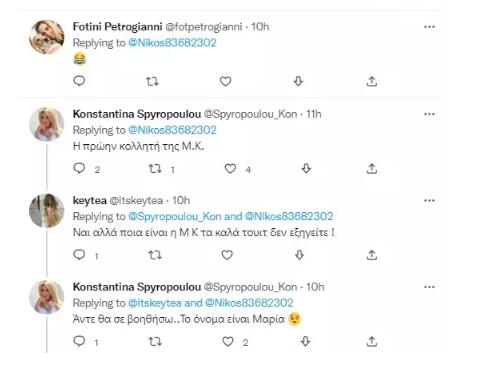View keytea's profile picture

[47, 211]
